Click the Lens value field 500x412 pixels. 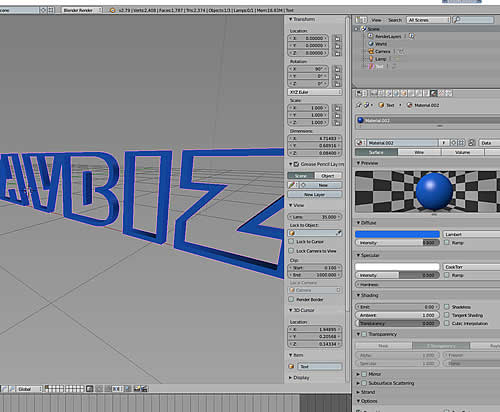(315, 217)
